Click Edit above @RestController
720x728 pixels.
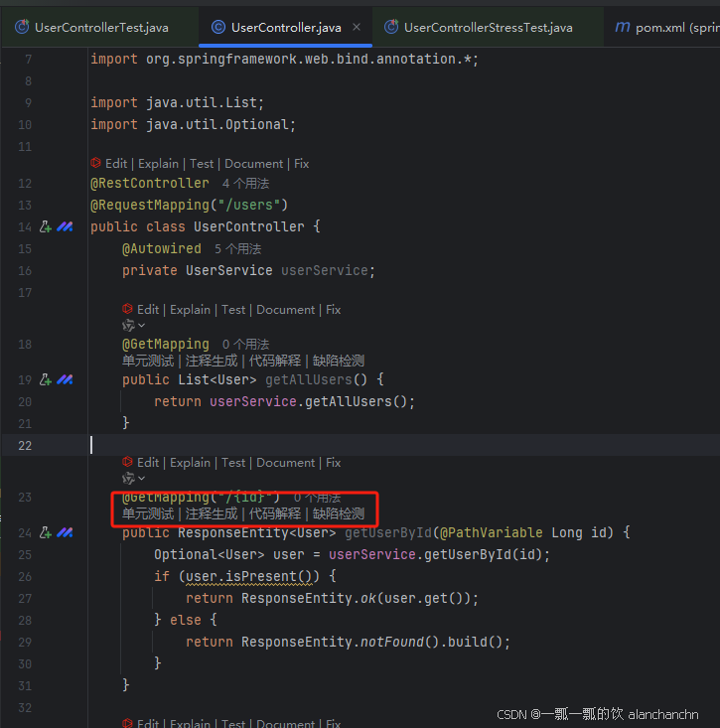pyautogui.click(x=116, y=164)
